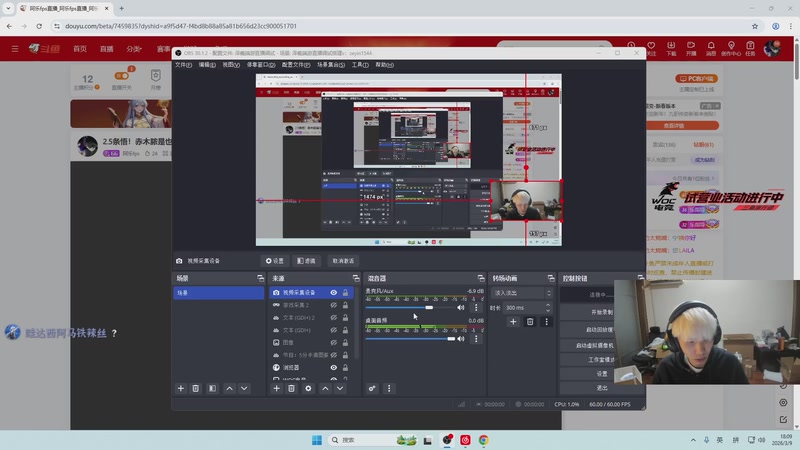Adjust the 300 ms duration stepper
The height and width of the screenshot is (450, 800).
click(x=548, y=308)
